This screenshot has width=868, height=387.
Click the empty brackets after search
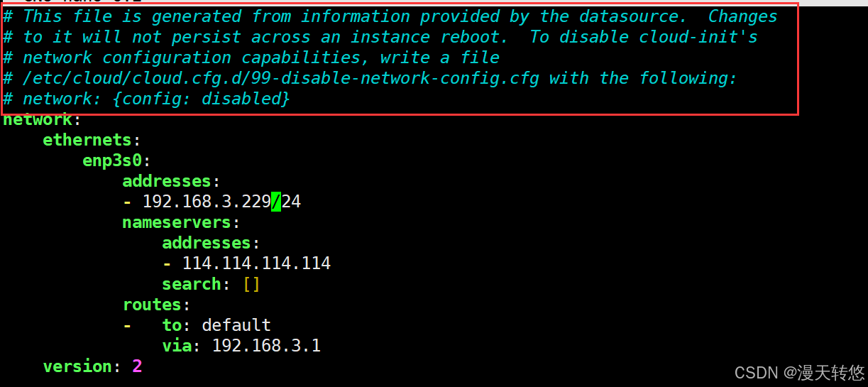pyautogui.click(x=251, y=285)
